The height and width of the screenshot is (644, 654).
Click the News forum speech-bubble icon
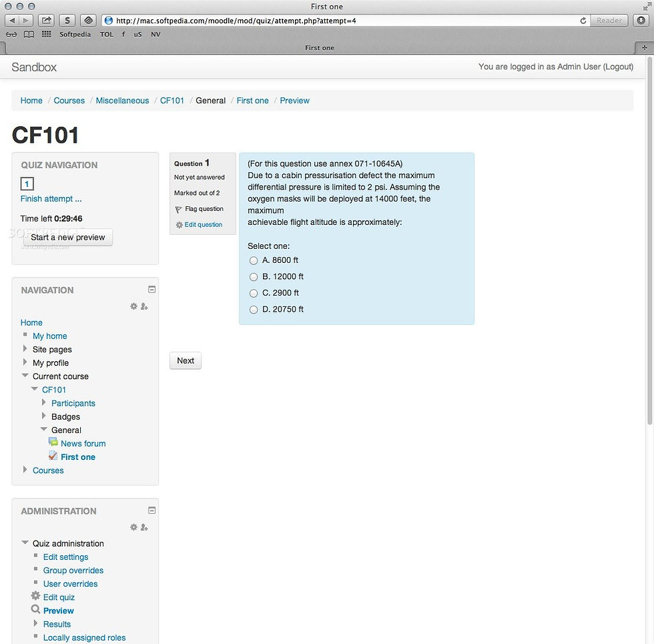point(53,442)
